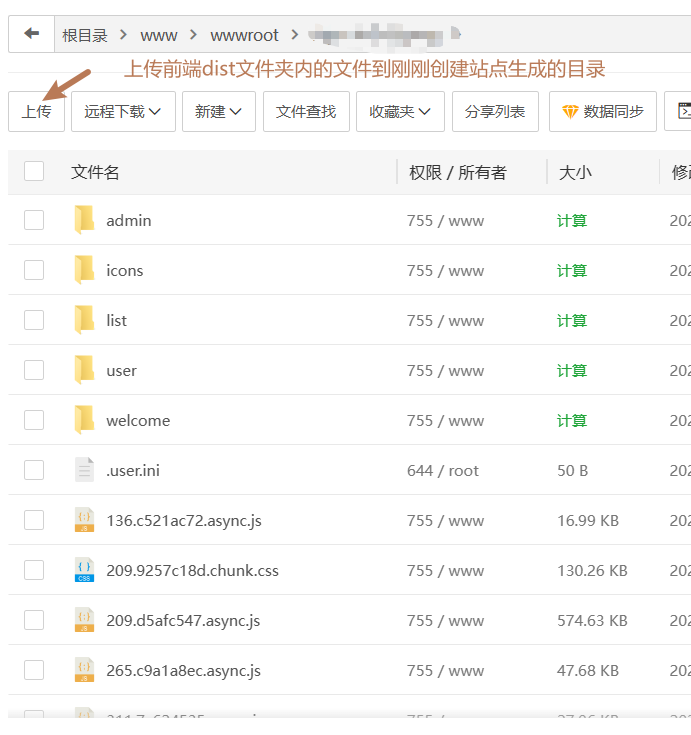
Task: Check the user folder checkbox
Action: (34, 370)
